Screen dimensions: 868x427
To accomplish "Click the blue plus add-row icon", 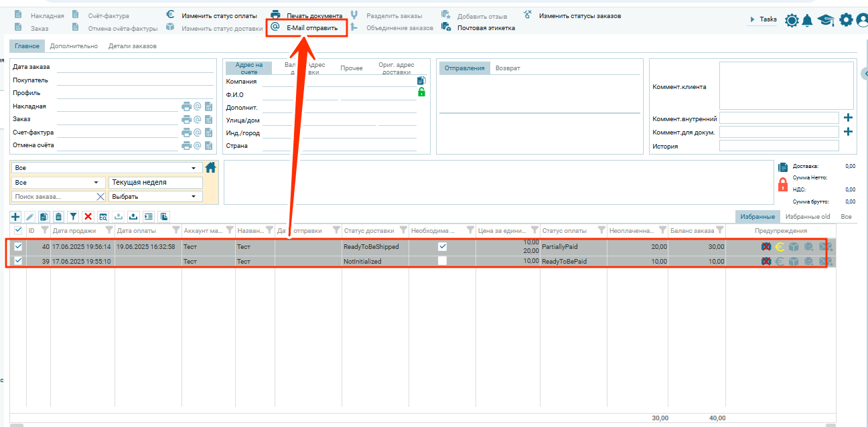I will [x=15, y=216].
